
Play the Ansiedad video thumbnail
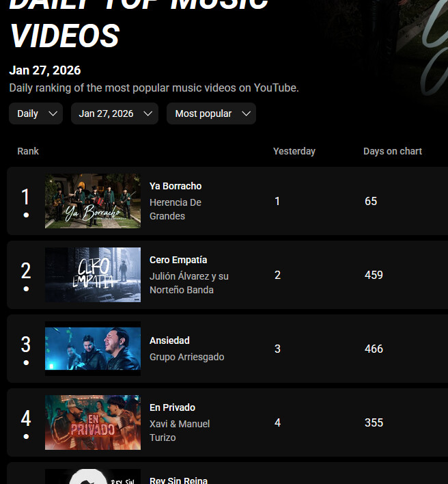(93, 349)
